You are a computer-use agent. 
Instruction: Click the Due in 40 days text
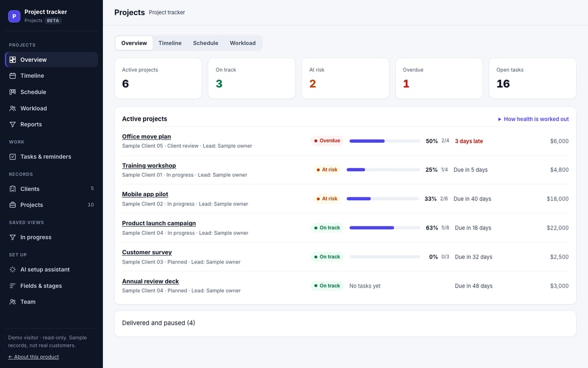472,199
